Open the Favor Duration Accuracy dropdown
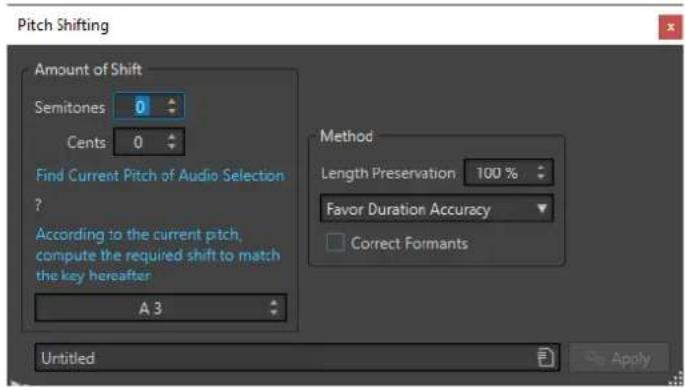Screen dimensions: 685x387 [436, 209]
